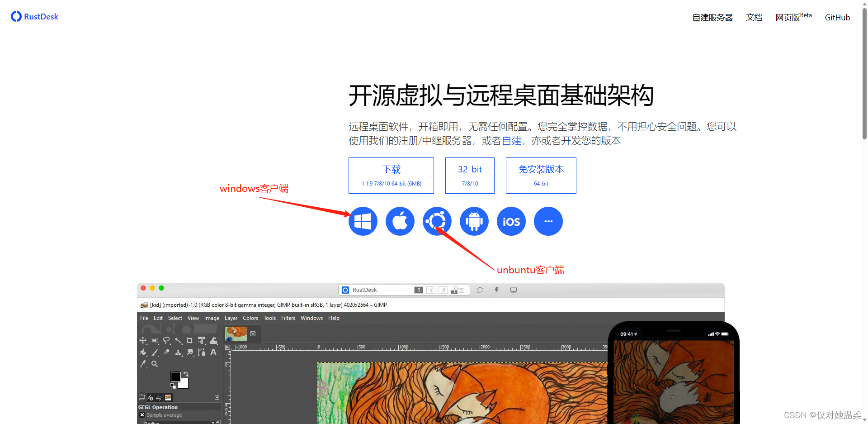Select the GIMP Zoom magnifier tool

point(155,364)
